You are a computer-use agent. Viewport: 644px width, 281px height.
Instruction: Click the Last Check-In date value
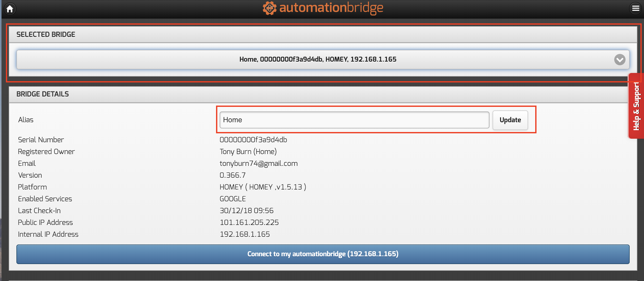click(246, 211)
